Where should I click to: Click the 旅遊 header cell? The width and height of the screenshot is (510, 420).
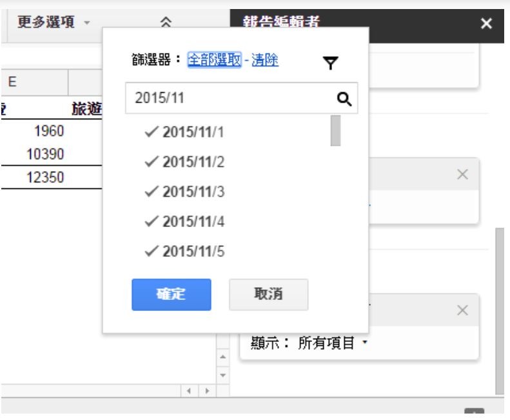point(86,108)
